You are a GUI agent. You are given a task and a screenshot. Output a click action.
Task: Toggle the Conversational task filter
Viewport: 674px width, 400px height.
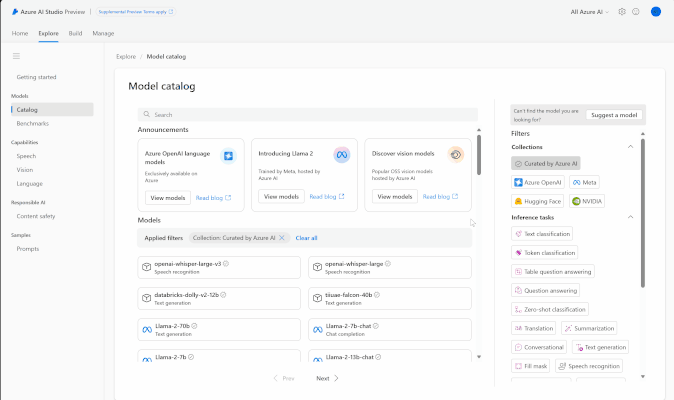539,347
